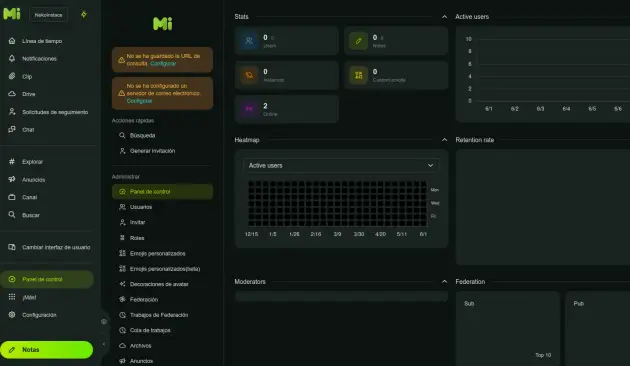Click the Federation section header
630x366 pixels.
[470, 282]
